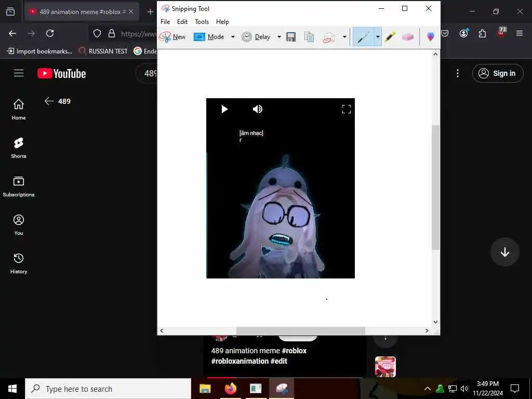Viewport: 532px width, 399px height.
Task: Open the RUSSIAN TEST bookmark
Action: [103, 51]
